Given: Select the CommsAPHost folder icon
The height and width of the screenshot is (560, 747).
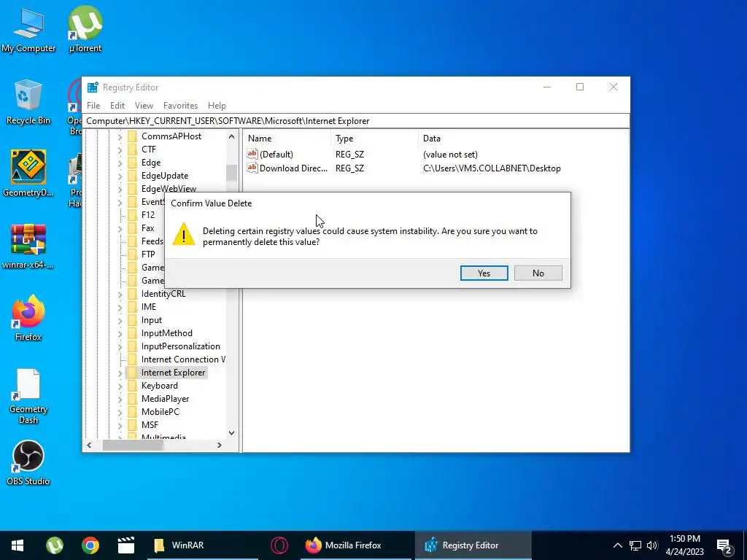Looking at the screenshot, I should pos(132,136).
